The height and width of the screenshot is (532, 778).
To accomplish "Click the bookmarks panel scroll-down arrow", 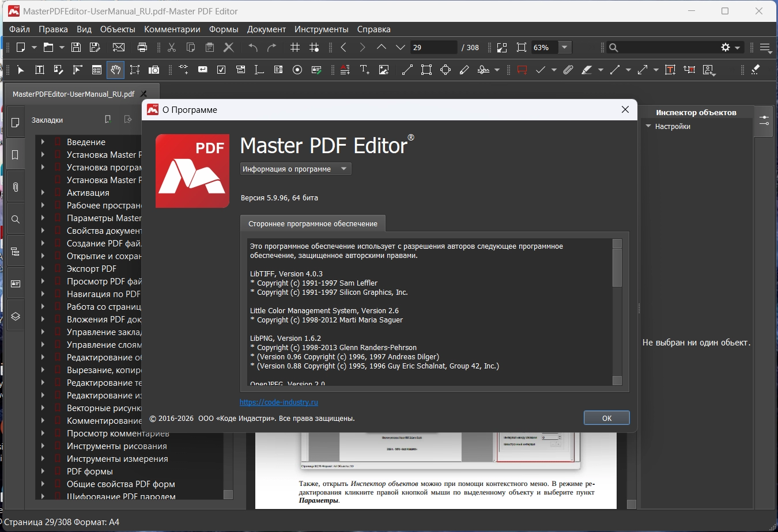I will [228, 495].
